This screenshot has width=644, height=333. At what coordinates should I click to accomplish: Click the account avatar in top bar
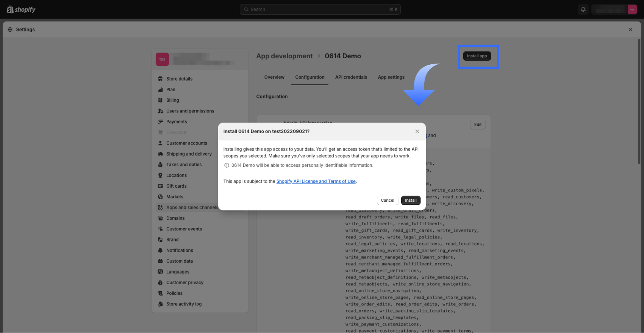coord(632,9)
